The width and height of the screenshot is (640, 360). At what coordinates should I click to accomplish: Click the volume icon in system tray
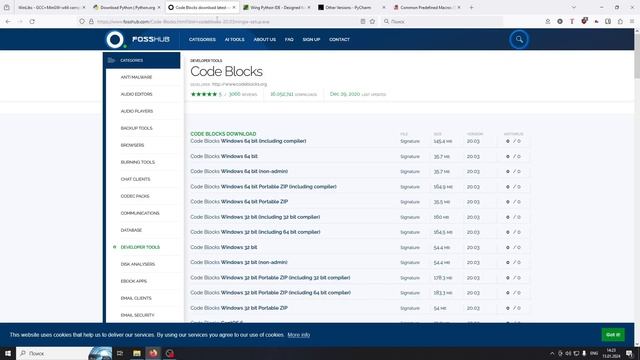coord(568,353)
